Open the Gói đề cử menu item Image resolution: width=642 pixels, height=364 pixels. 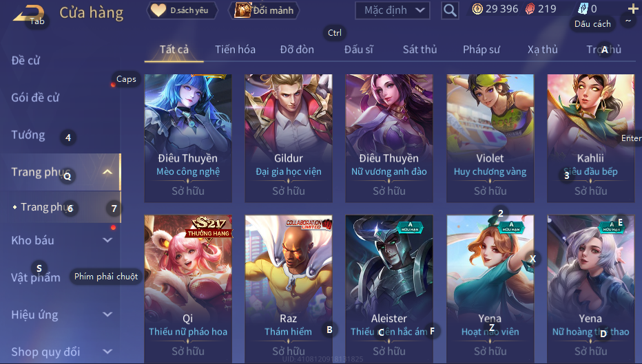coord(35,98)
